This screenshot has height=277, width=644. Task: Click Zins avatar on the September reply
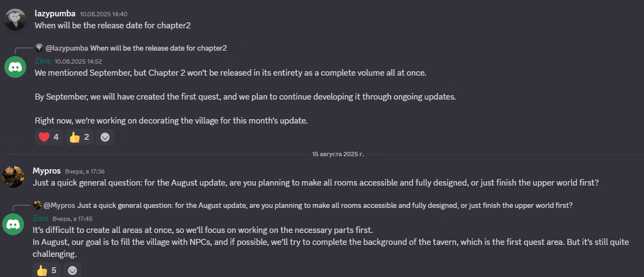coord(15,67)
